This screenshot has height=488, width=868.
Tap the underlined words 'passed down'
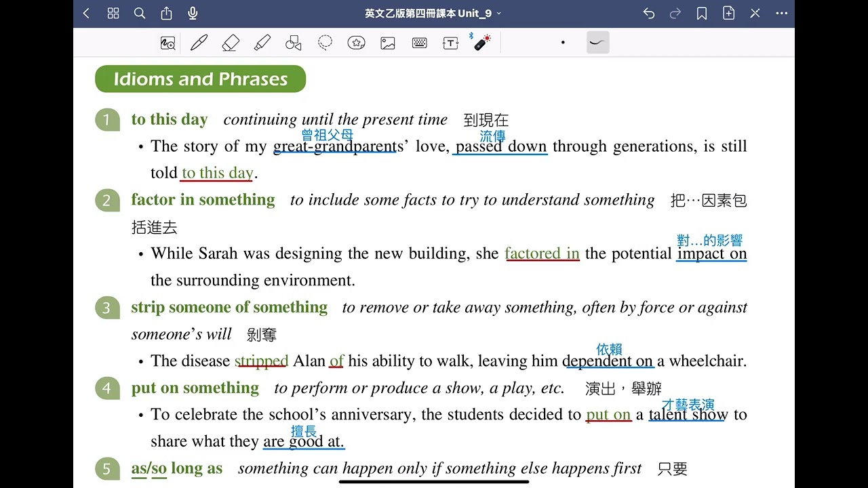502,146
